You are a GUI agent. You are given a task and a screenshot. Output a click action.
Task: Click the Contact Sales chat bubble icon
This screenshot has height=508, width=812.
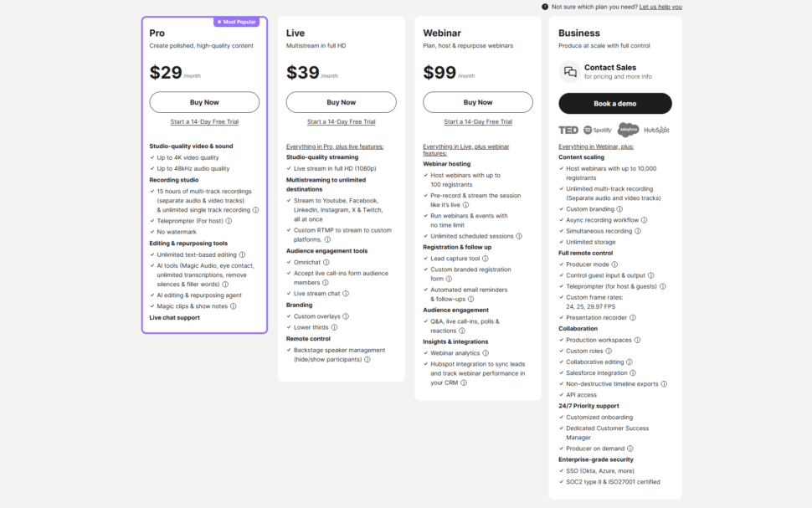point(570,72)
